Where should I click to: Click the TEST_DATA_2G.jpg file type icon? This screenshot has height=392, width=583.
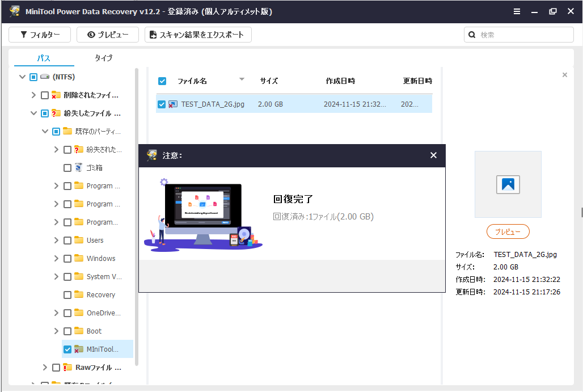coord(173,104)
